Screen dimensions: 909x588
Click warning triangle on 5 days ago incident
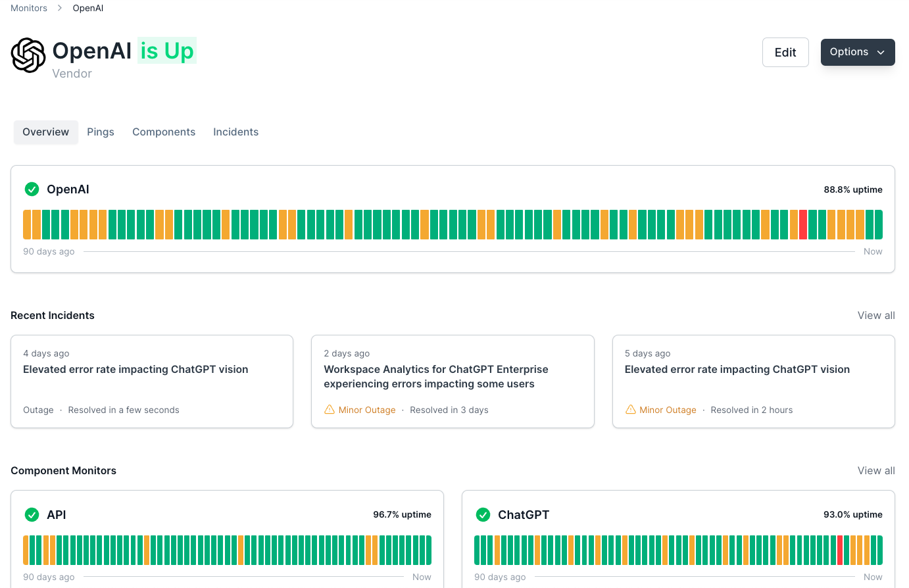point(630,410)
